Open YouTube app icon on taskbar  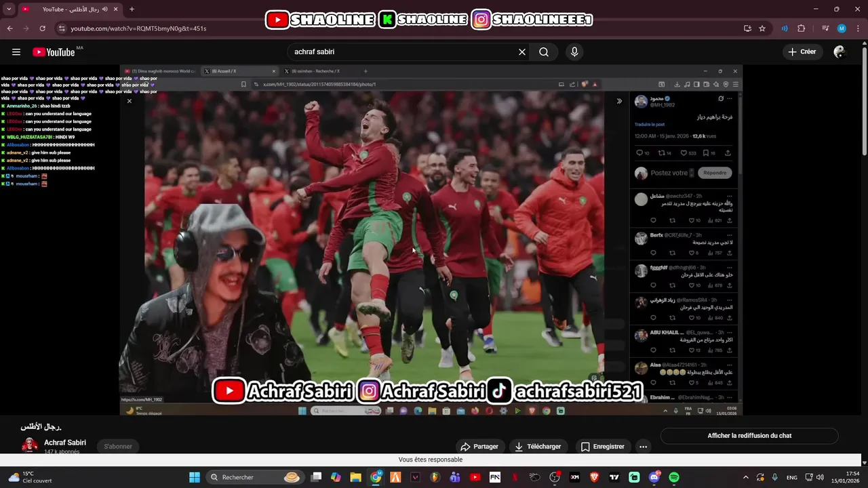[x=475, y=477]
